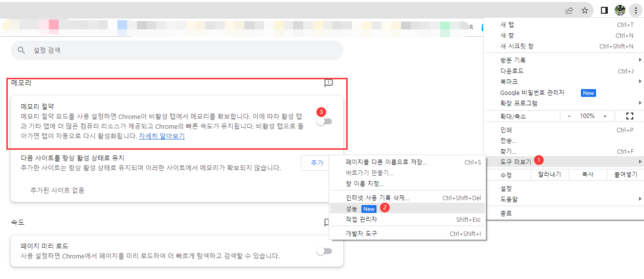Enter fullscreen using zoom row icon
Viewport: 644px width, 279px height.
pyautogui.click(x=629, y=116)
